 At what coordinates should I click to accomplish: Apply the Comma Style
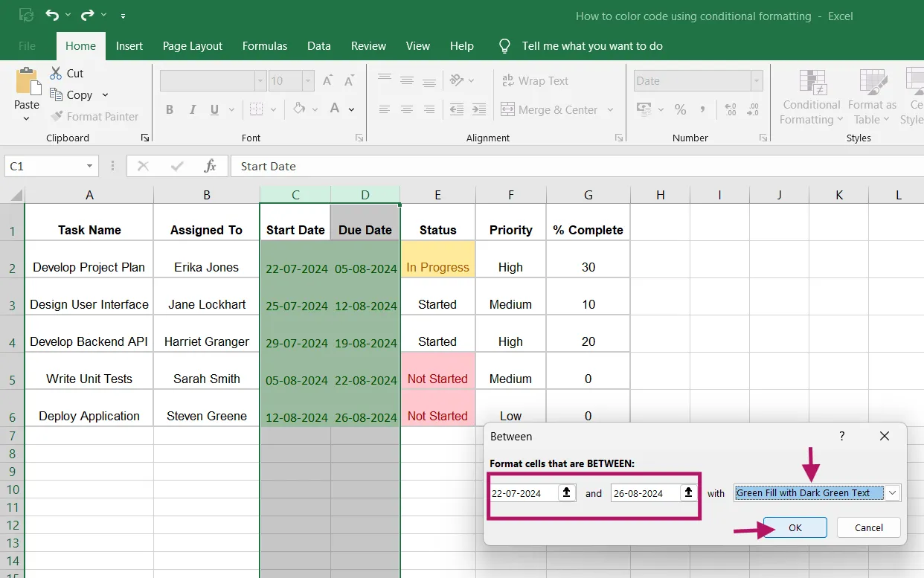(702, 109)
